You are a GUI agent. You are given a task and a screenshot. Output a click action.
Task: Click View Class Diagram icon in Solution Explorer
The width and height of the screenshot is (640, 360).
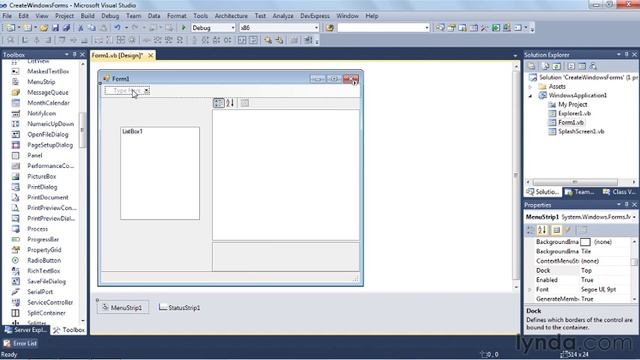593,66
